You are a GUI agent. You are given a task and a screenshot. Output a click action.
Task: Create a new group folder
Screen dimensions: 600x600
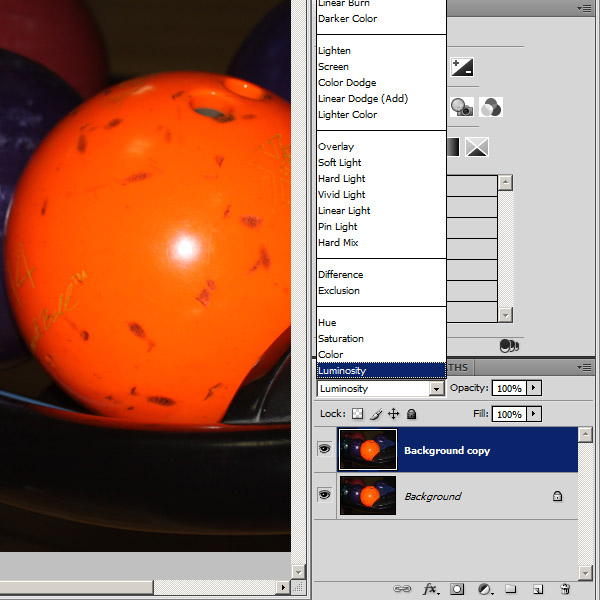[510, 589]
